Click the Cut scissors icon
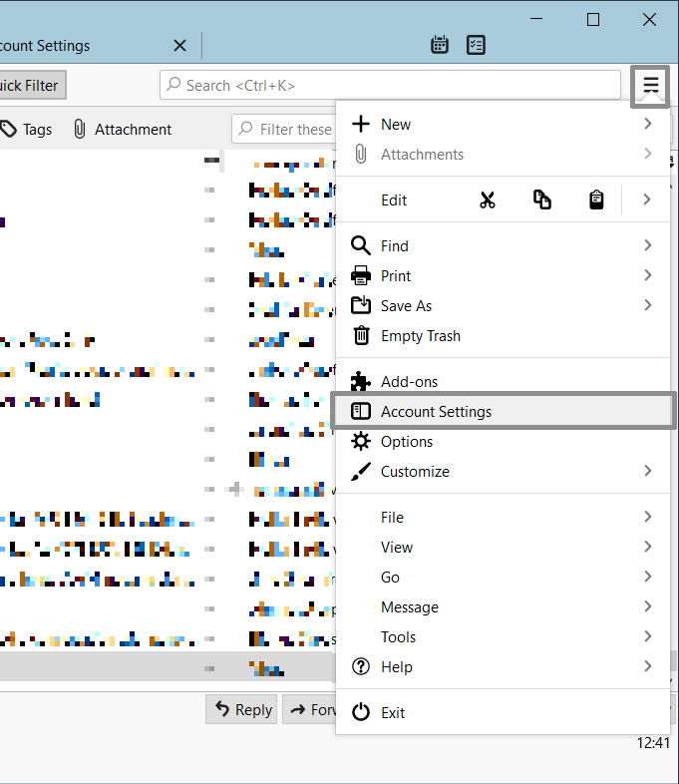679x784 pixels. click(x=487, y=199)
